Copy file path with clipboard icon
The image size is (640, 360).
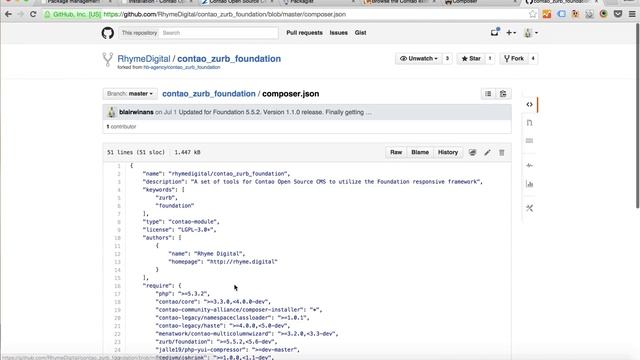pos(503,94)
